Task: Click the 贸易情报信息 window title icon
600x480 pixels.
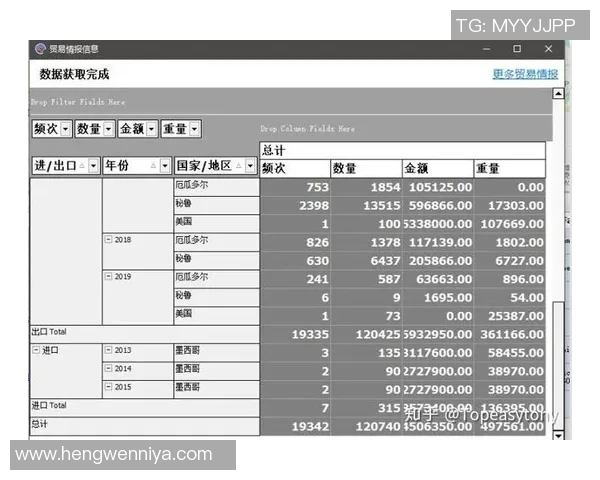Action: tap(40, 49)
